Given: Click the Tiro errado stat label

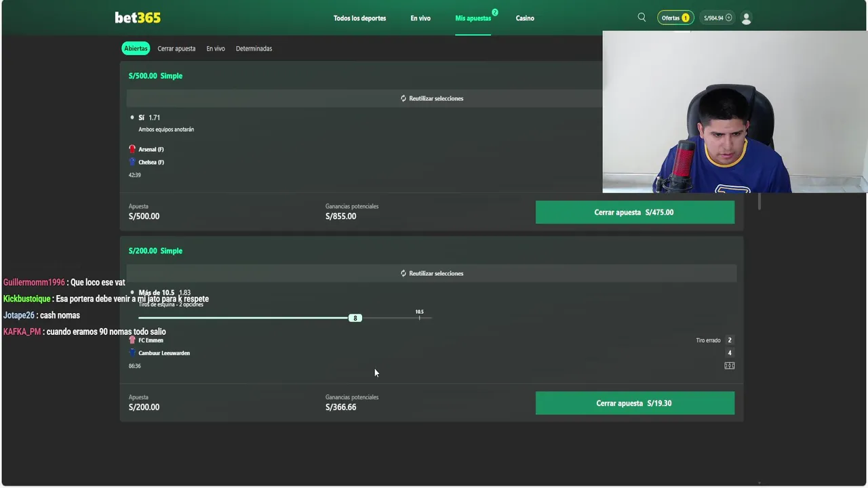Looking at the screenshot, I should 708,340.
